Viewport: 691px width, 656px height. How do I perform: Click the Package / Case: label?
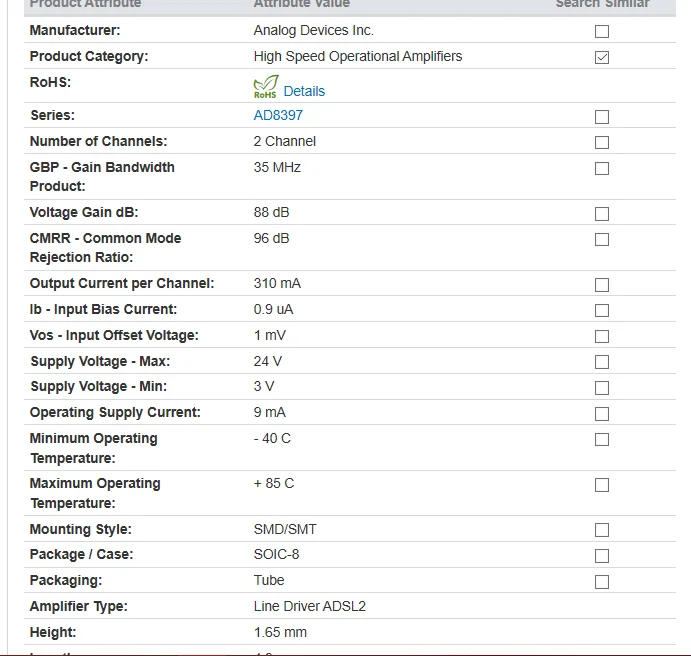pos(82,554)
